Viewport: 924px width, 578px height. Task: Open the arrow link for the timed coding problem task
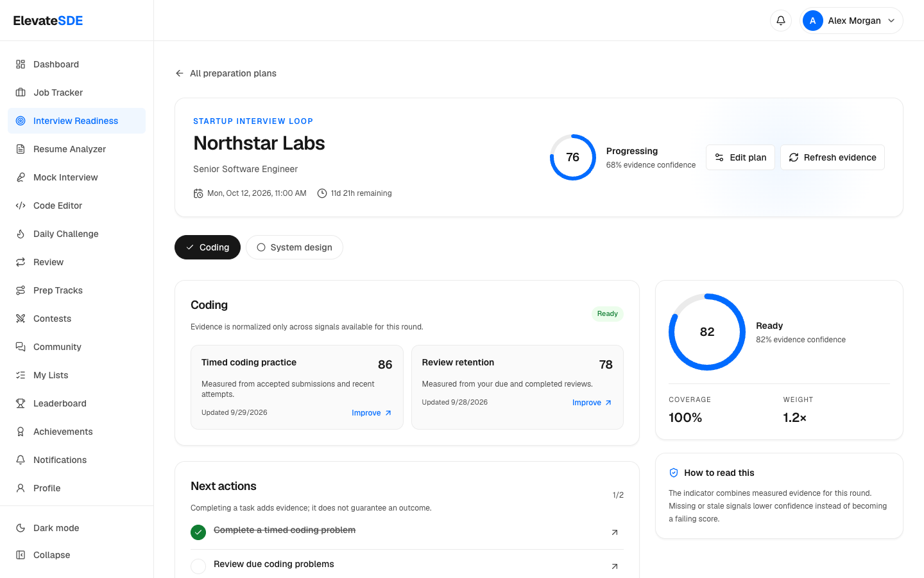(x=615, y=532)
